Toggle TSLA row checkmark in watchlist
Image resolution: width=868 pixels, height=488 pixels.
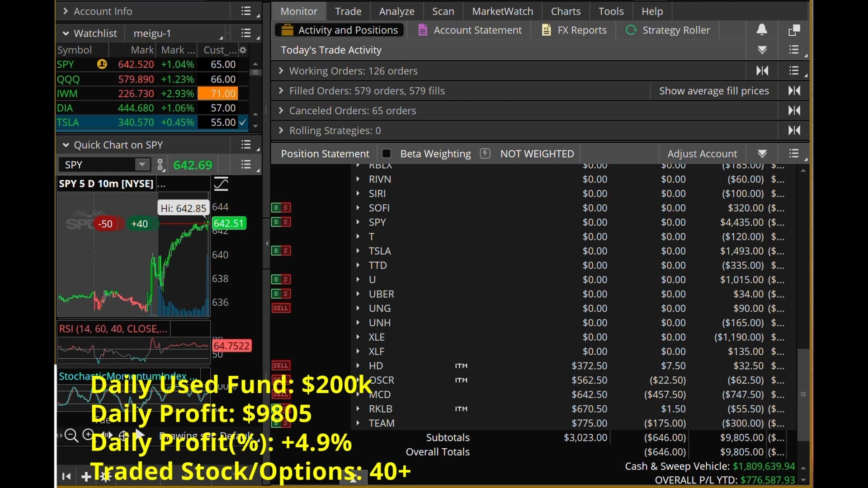(x=243, y=122)
